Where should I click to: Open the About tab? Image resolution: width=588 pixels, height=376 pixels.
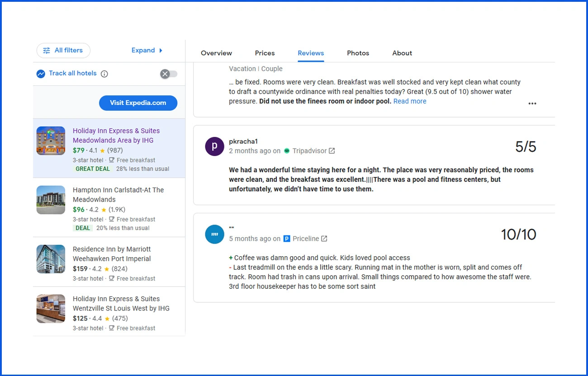(x=402, y=53)
